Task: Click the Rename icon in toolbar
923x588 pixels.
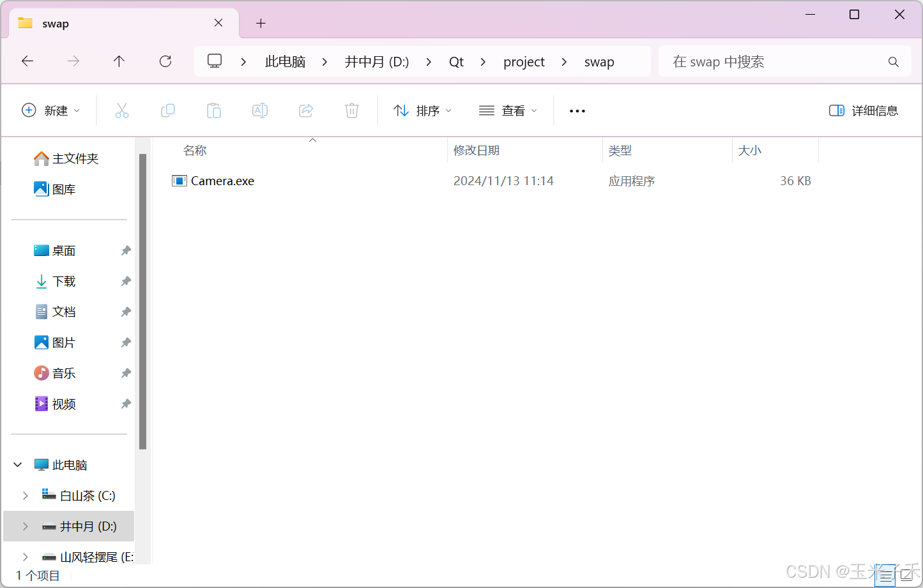Action: point(260,110)
